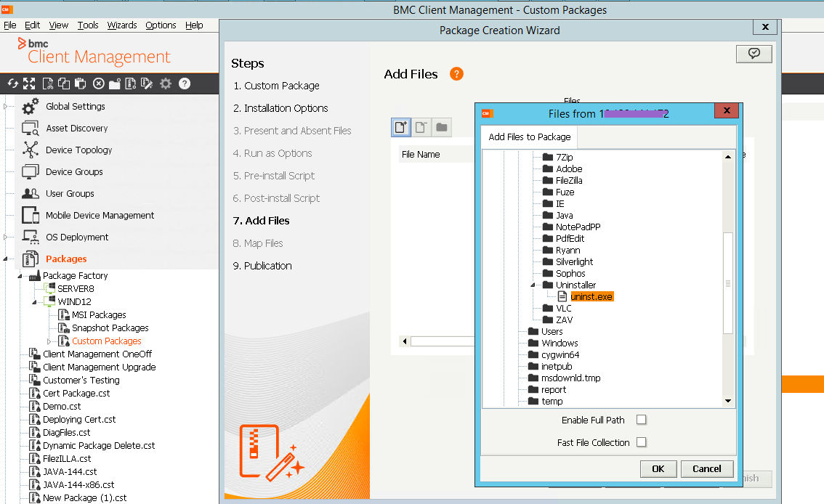Screen dimensions: 824x504
Task: Collapse the WIND12 node
Action: point(35,302)
